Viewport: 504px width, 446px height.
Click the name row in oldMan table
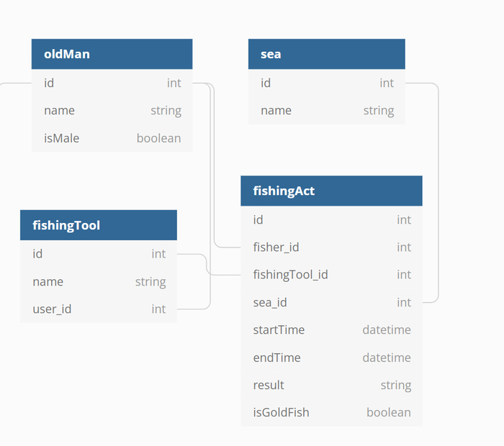pos(112,111)
